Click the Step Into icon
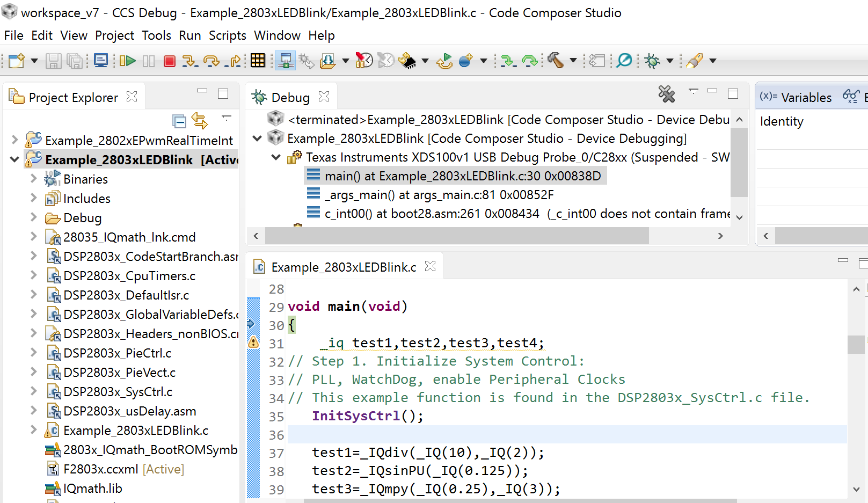868x503 pixels. pyautogui.click(x=189, y=61)
